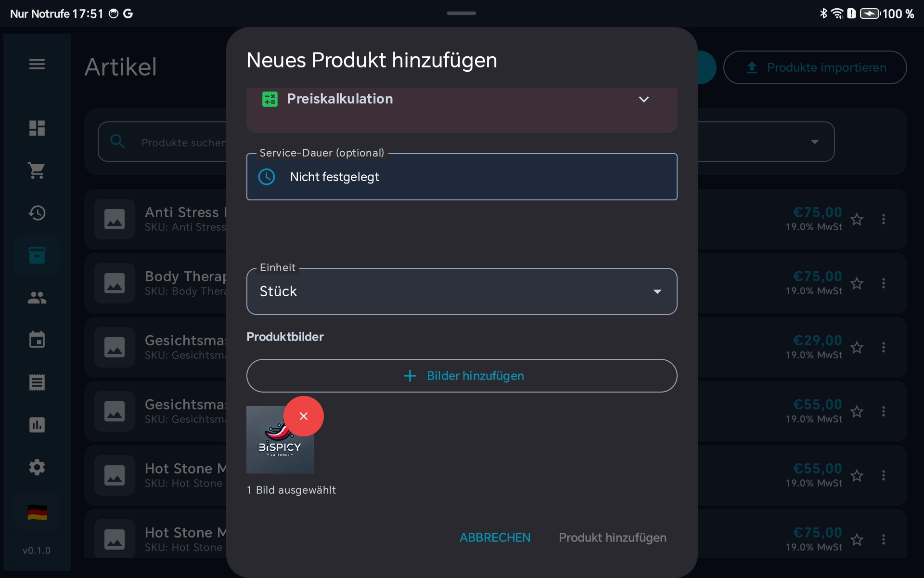
Task: Click Bilder hinzufügen button
Action: coord(461,376)
